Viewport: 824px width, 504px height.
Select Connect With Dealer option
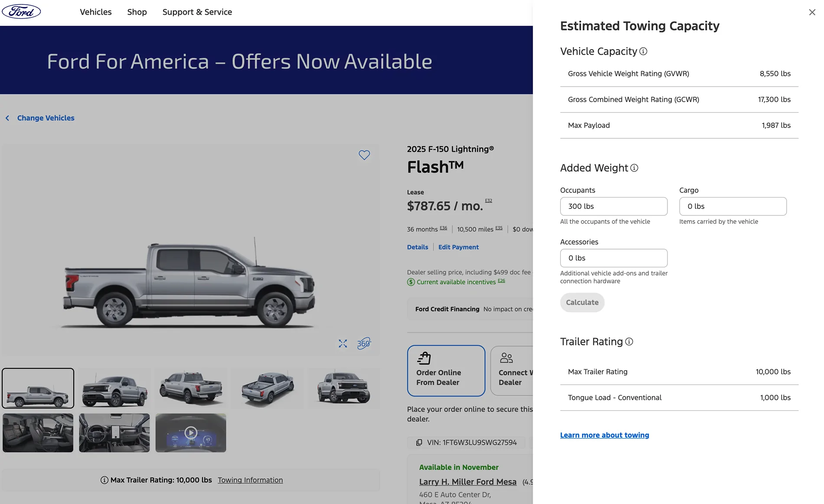[x=512, y=371]
